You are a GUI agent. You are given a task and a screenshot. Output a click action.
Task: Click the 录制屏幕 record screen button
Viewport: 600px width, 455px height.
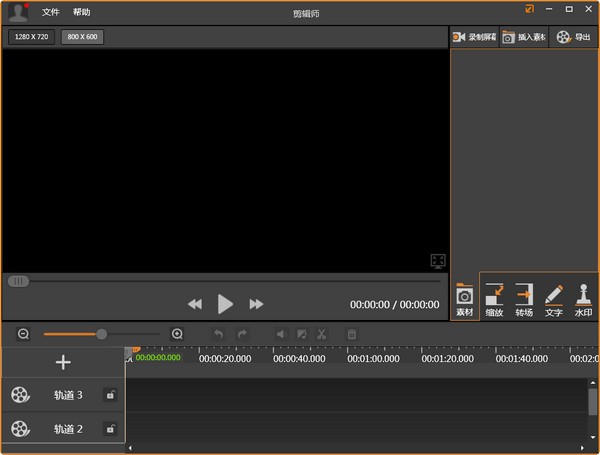coord(474,37)
